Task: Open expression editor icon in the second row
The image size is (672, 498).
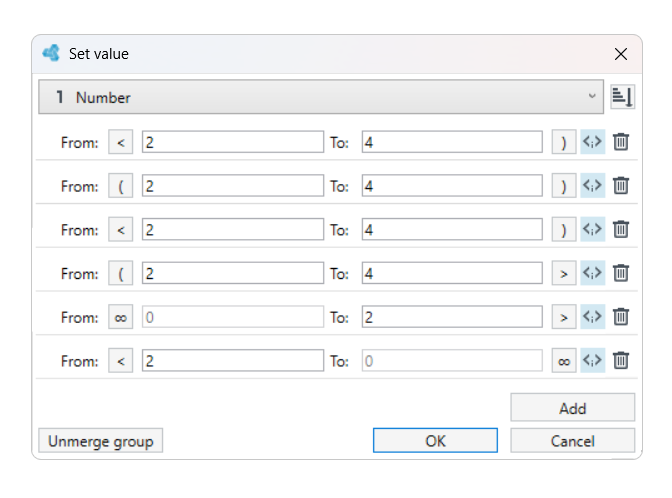Action: (x=593, y=186)
